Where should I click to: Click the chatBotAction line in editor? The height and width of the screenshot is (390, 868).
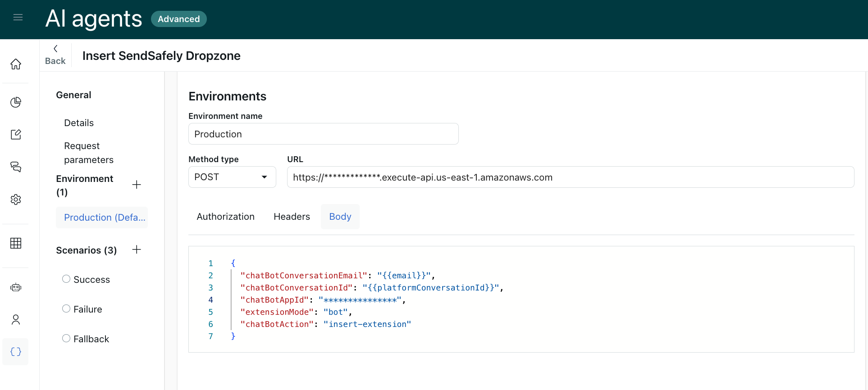(326, 324)
